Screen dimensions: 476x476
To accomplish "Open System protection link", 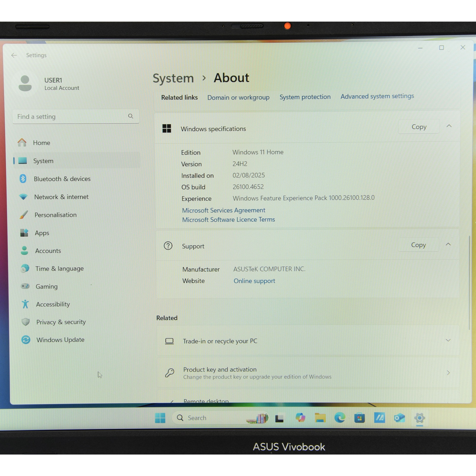I will 305,97.
